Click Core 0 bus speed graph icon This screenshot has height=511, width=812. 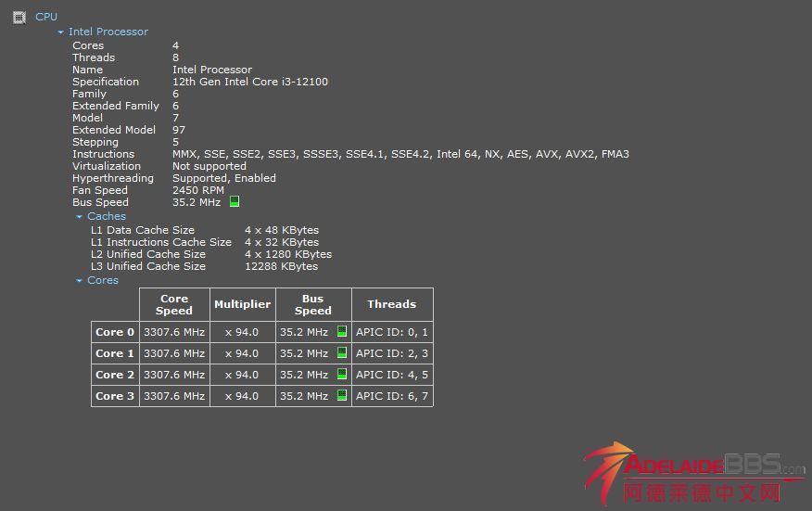(342, 331)
